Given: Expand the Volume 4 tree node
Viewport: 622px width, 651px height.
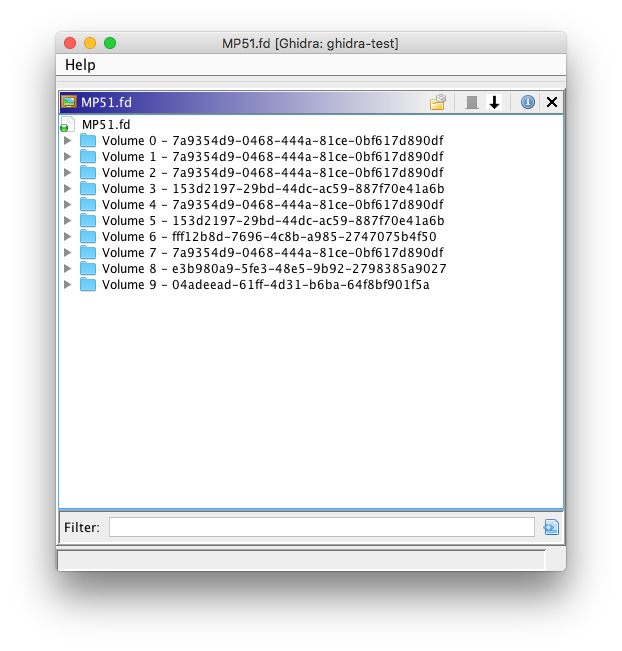Looking at the screenshot, I should pyautogui.click(x=68, y=204).
